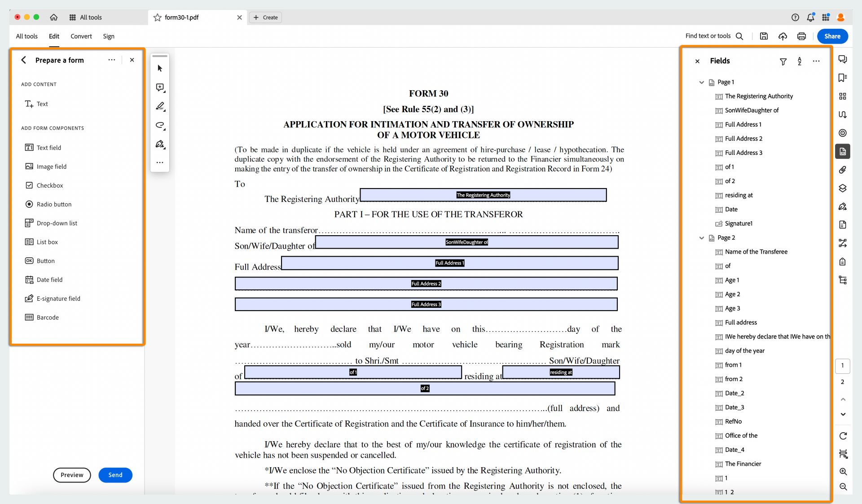Click the filter fields icon
This screenshot has height=504, width=862.
pyautogui.click(x=783, y=61)
